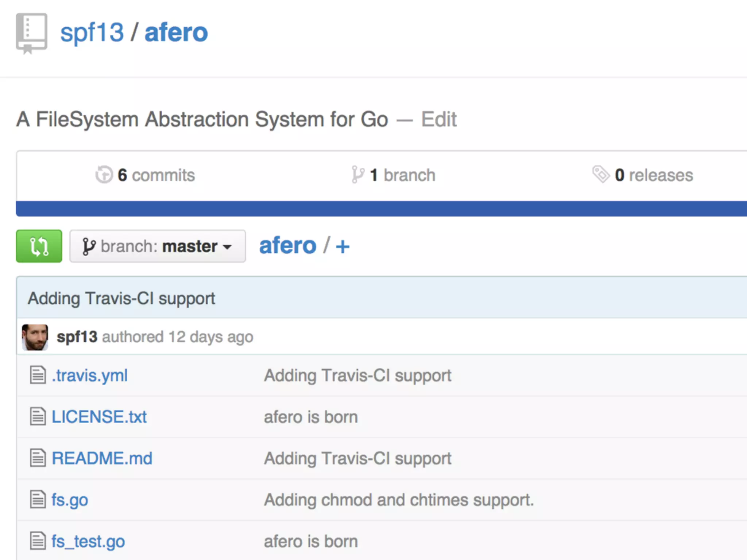Open the 0 releases tab
Image resolution: width=747 pixels, height=560 pixels.
654,175
